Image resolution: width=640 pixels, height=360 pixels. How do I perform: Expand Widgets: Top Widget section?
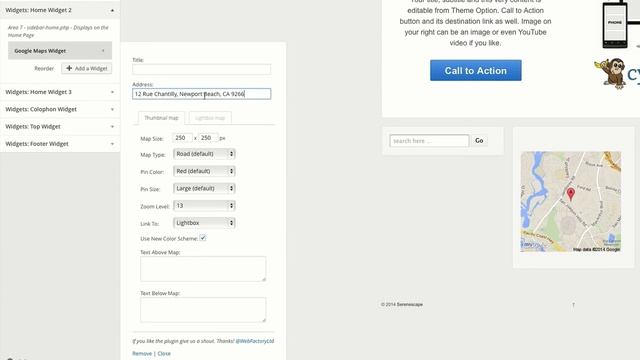[x=60, y=127]
